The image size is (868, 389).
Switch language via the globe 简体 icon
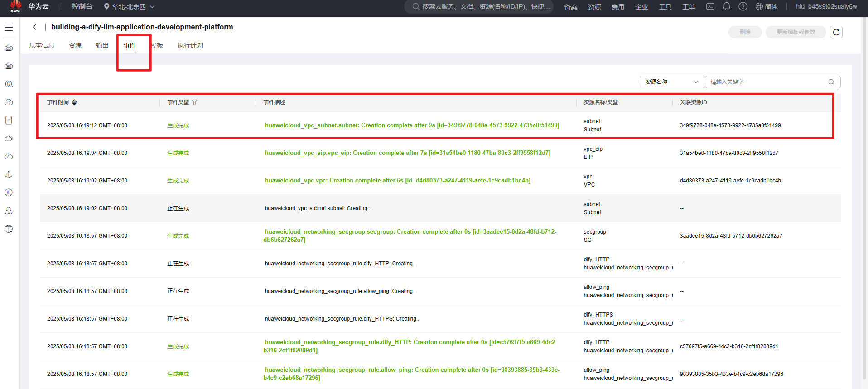[x=767, y=6]
